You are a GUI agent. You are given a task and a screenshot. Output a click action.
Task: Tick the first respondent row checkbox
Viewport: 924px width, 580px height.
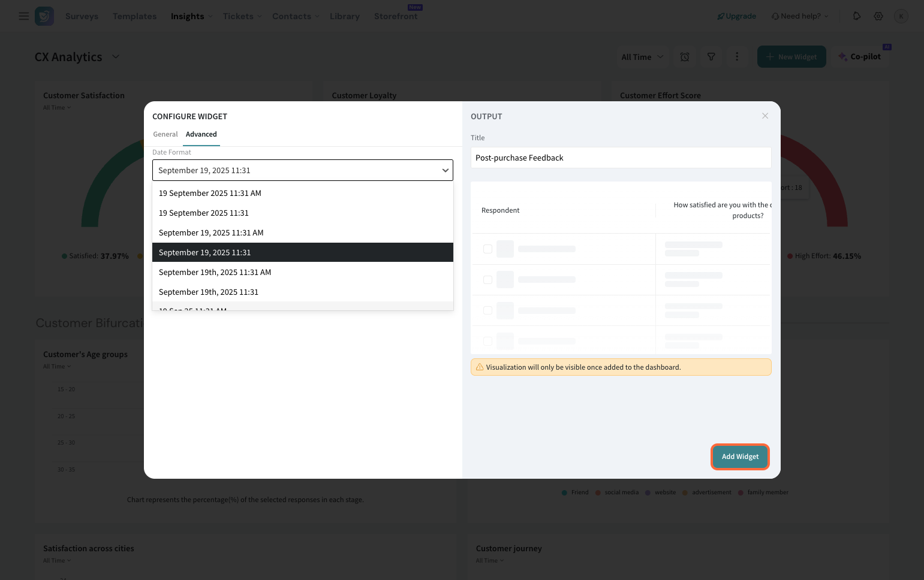[x=487, y=249]
